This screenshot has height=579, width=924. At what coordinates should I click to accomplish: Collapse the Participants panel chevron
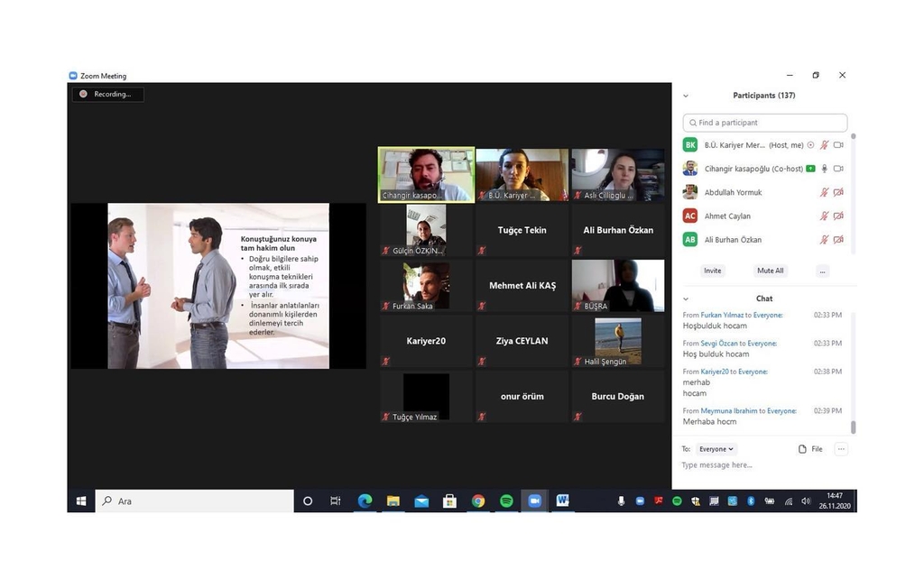686,96
